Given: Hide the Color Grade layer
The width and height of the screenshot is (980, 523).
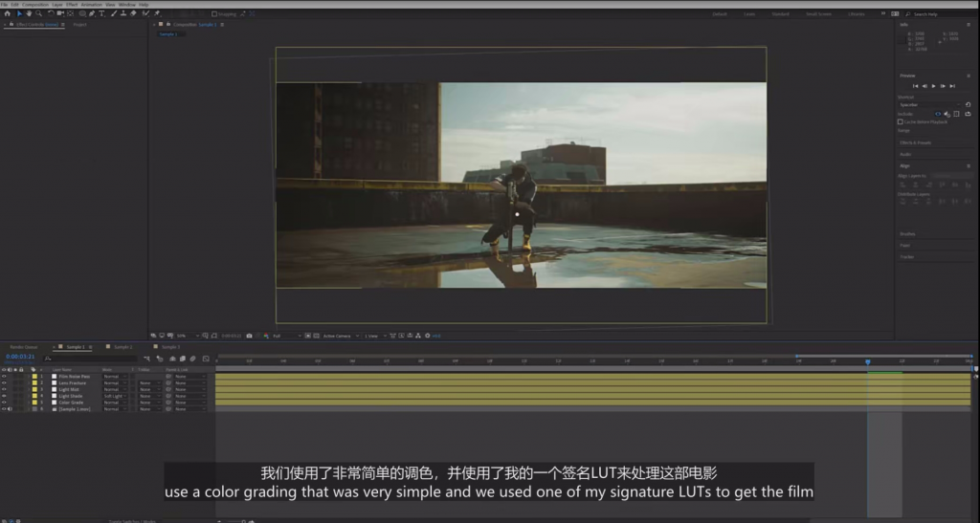Looking at the screenshot, I should click(4, 403).
